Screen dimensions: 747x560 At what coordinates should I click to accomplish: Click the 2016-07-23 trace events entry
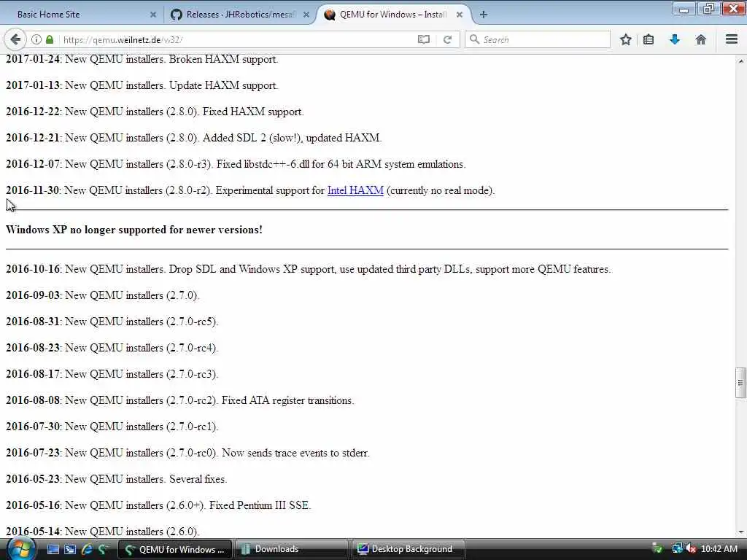[x=187, y=453]
